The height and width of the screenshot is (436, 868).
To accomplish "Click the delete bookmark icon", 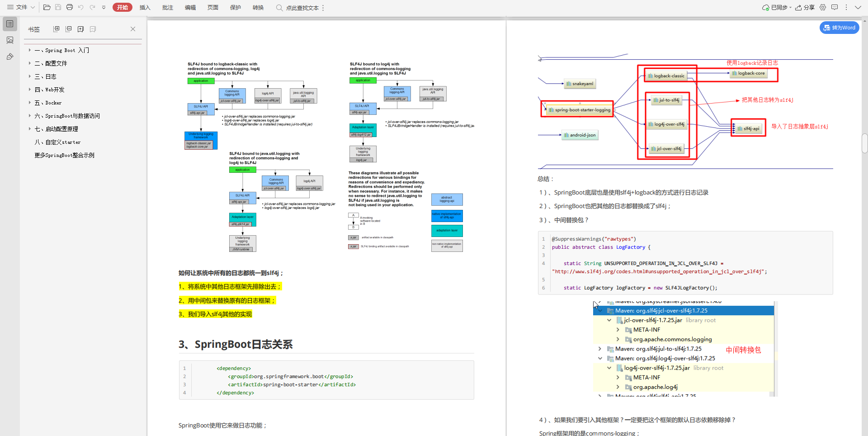I will point(93,29).
